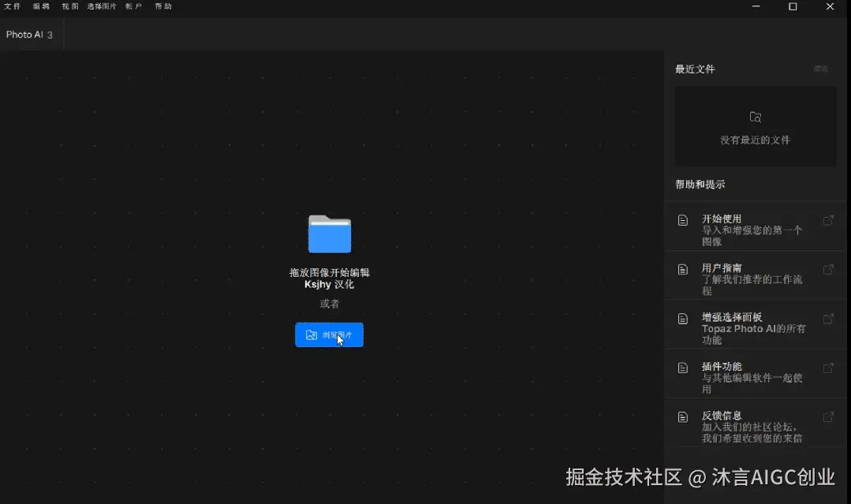Click the document icon beside 开始使用
The height and width of the screenshot is (504, 851).
683,220
